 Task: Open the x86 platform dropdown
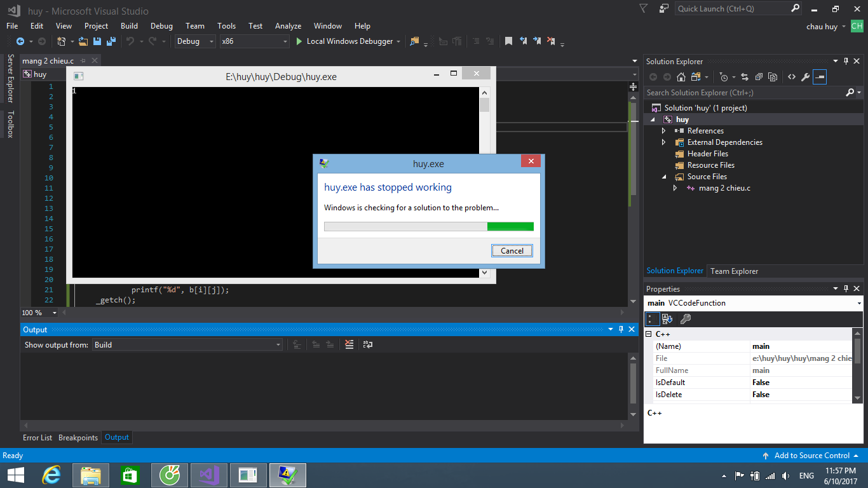pyautogui.click(x=254, y=41)
